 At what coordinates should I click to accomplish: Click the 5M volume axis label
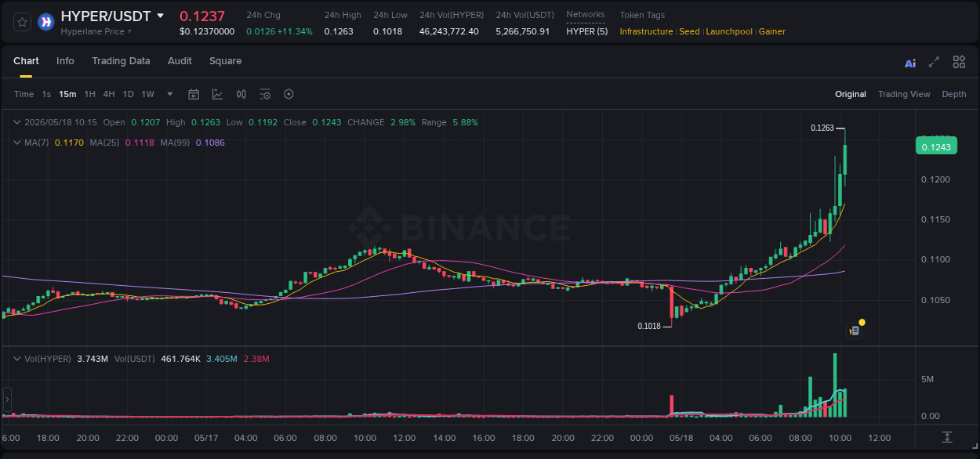(x=927, y=379)
